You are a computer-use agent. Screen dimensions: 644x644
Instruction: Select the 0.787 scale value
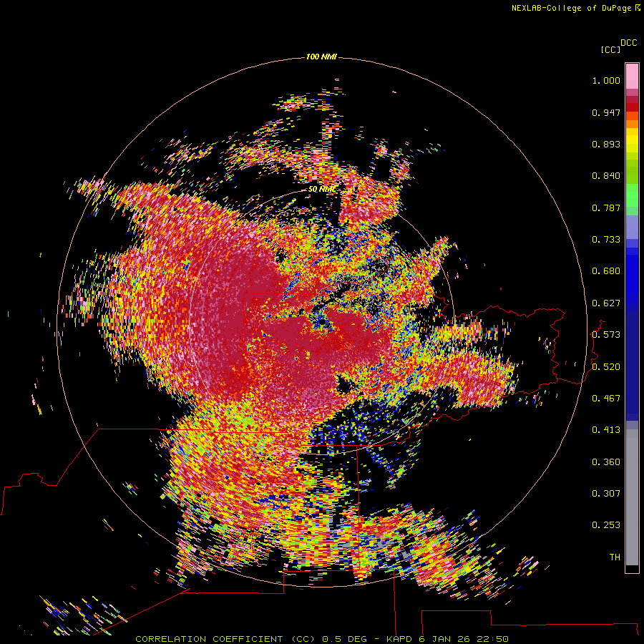point(606,208)
